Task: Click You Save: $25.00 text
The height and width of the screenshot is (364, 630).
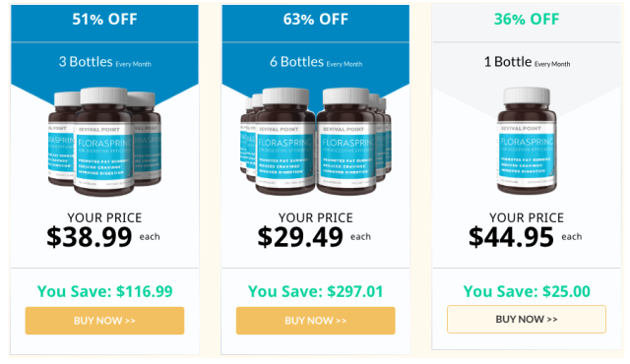Action: [527, 291]
